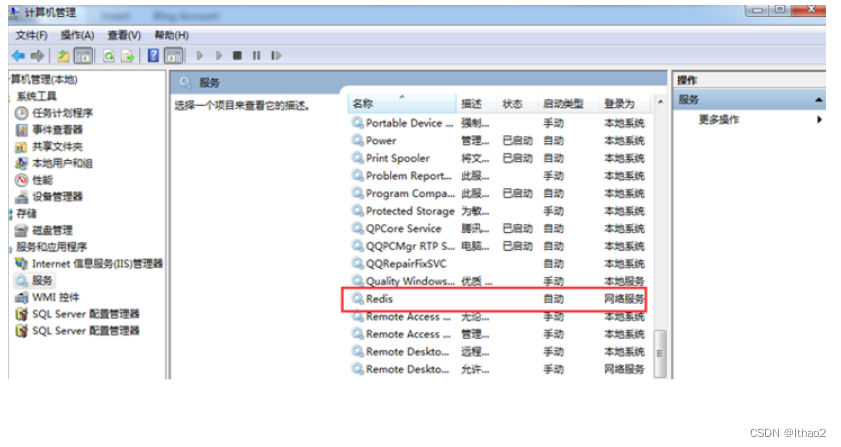The width and height of the screenshot is (841, 447).
Task: Click the Restart service toolbar icon
Action: tap(276, 56)
